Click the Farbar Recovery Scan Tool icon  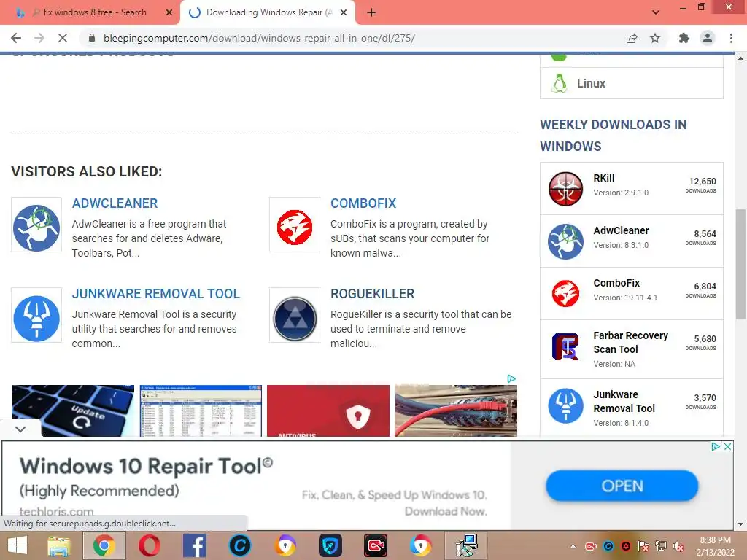(x=565, y=346)
